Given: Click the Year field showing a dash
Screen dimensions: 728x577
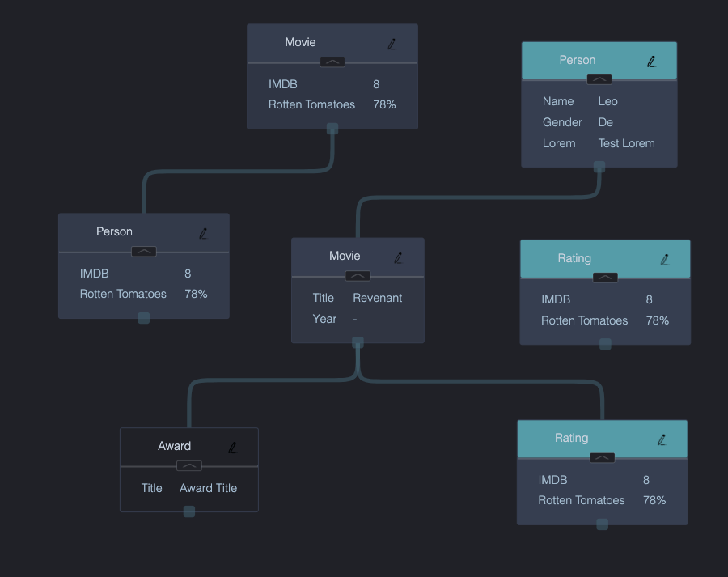Looking at the screenshot, I should pyautogui.click(x=353, y=319).
